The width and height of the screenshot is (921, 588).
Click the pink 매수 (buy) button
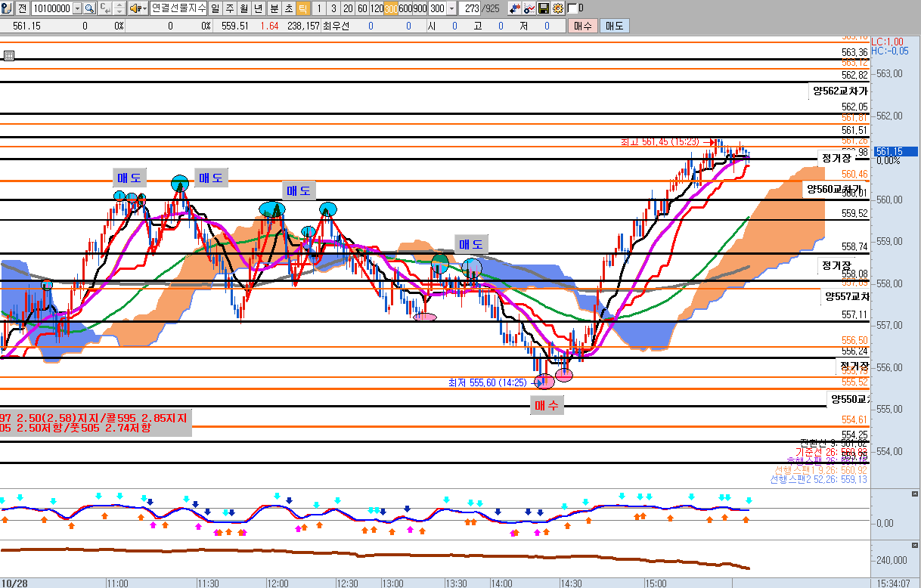(582, 26)
